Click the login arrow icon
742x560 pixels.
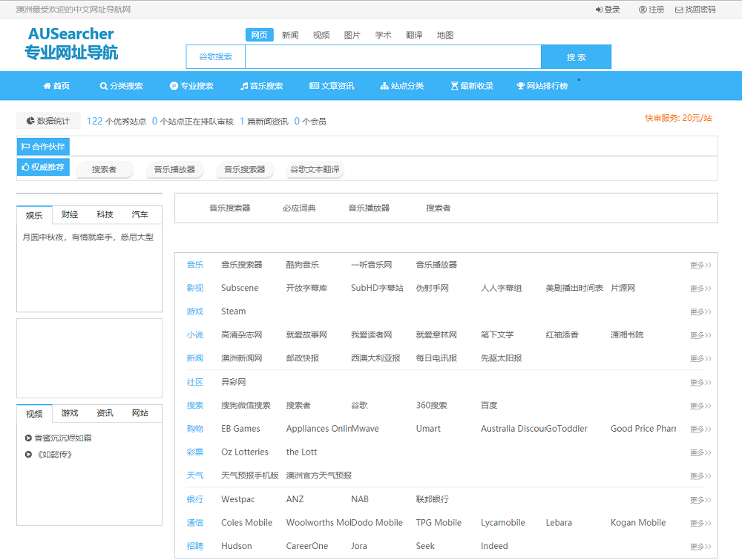(599, 10)
